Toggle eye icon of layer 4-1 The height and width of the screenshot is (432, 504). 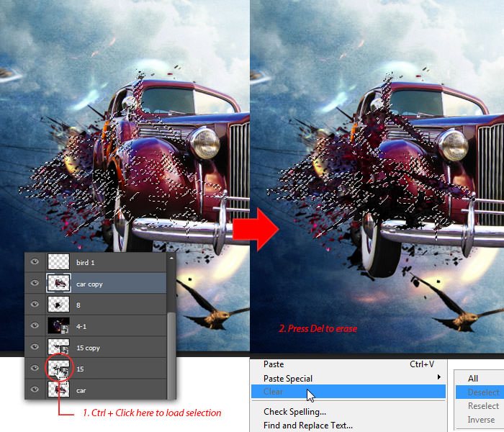pos(35,325)
